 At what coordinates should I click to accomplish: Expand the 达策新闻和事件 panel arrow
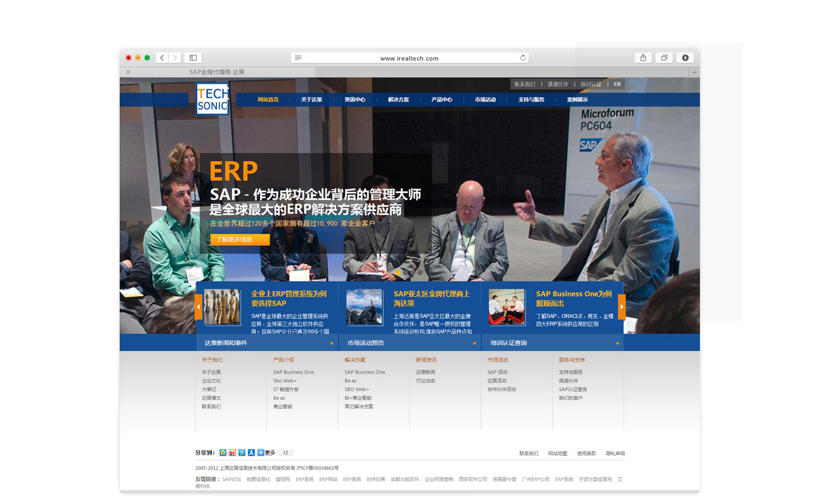pyautogui.click(x=332, y=344)
